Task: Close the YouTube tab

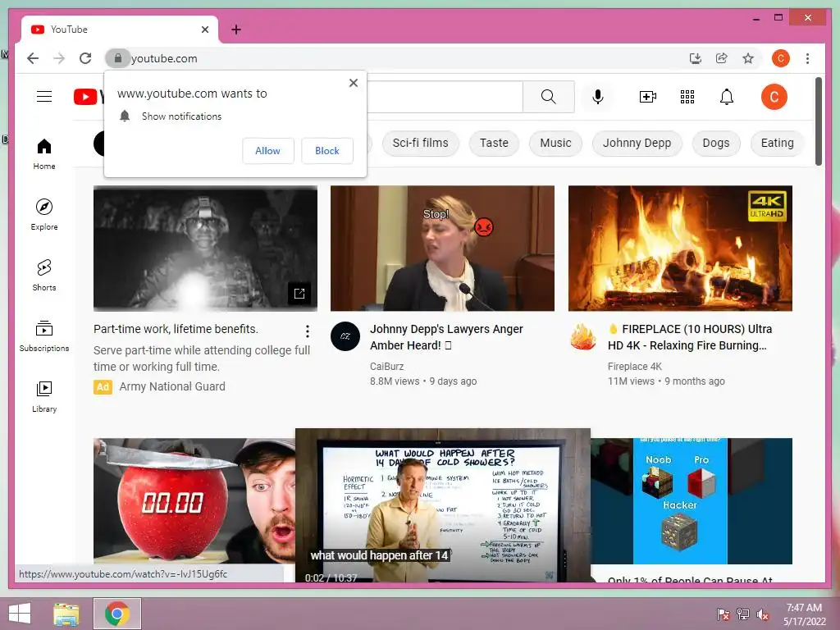Action: pyautogui.click(x=205, y=30)
